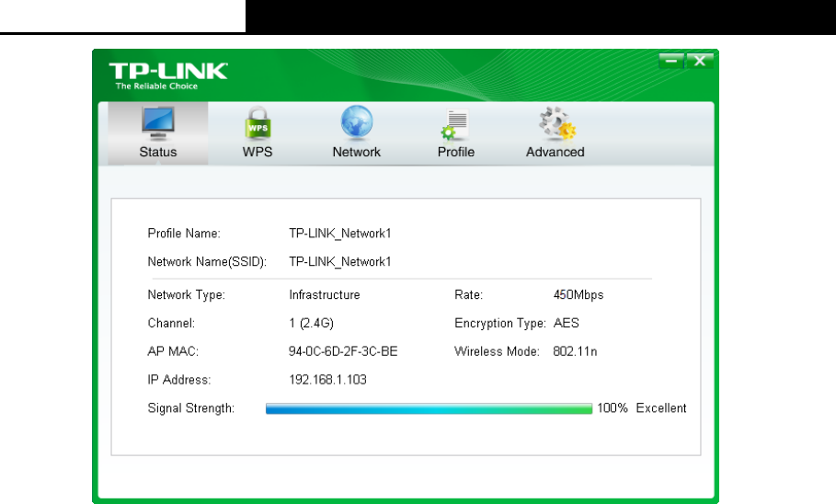Switch to the WPS tab label
Image resolution: width=836 pixels, height=504 pixels.
pos(258,152)
